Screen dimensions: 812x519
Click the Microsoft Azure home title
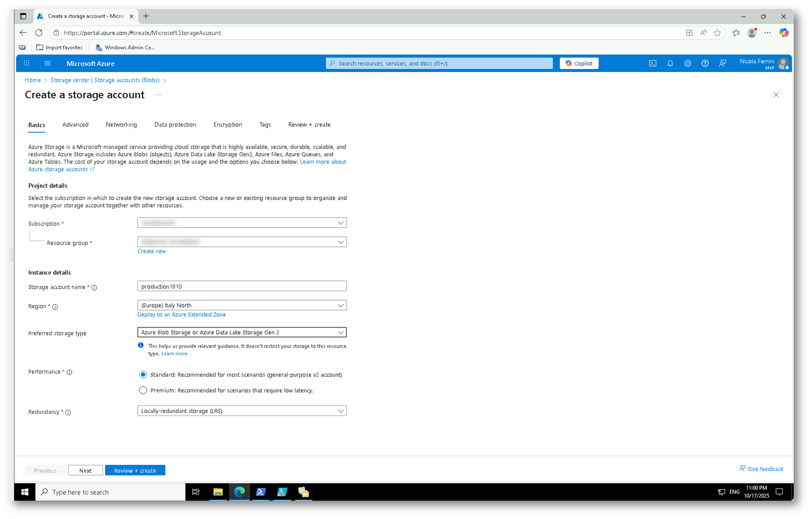pyautogui.click(x=91, y=63)
